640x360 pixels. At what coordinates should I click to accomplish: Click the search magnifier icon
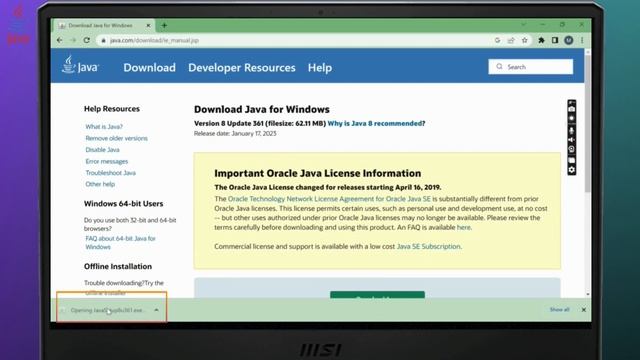click(x=499, y=67)
